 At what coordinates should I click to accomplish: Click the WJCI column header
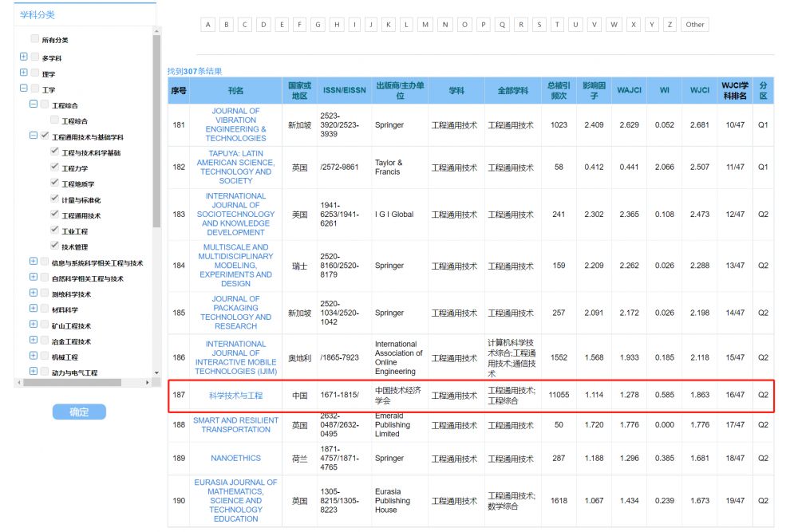click(699, 90)
